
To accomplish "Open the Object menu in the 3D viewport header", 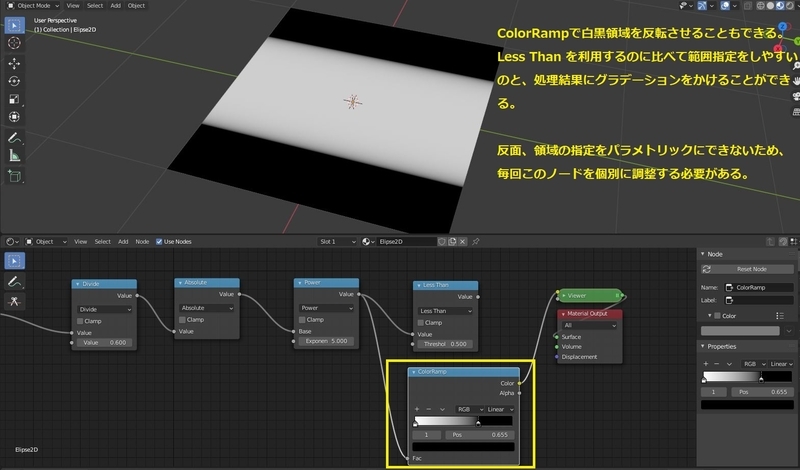I will point(136,6).
